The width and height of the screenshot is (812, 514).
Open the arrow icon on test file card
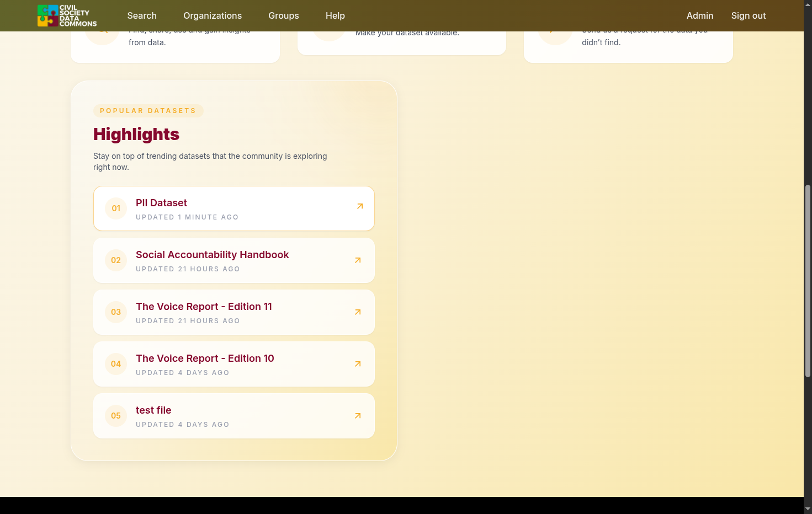click(358, 416)
